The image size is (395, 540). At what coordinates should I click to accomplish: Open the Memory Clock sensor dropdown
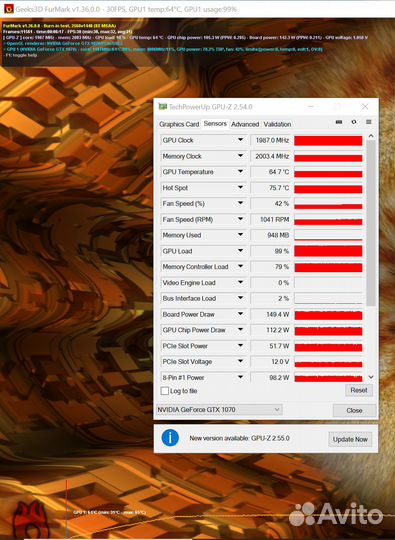240,156
